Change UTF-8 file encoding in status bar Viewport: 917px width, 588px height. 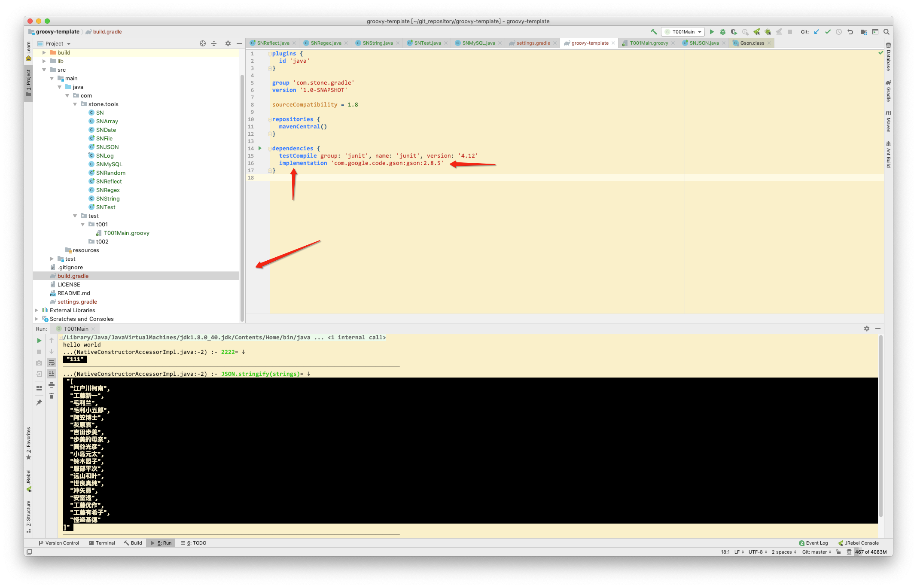tap(758, 552)
